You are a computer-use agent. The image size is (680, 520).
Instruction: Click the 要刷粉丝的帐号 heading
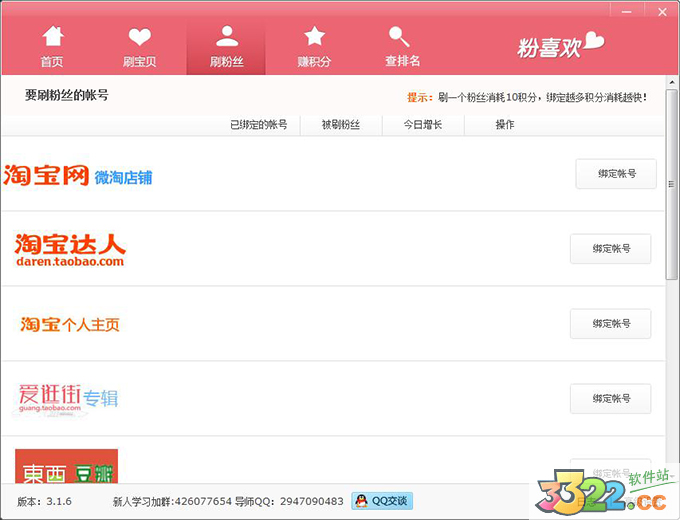[66, 95]
